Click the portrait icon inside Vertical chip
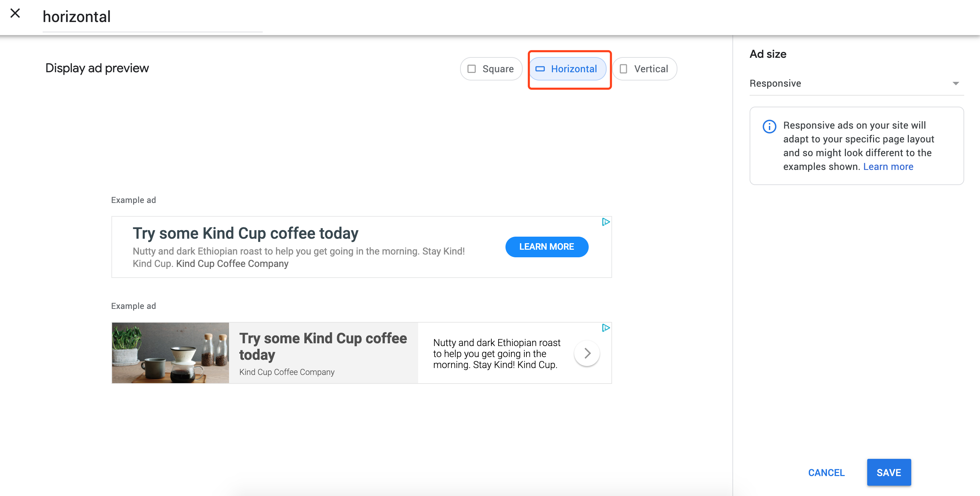980x496 pixels. (x=623, y=69)
